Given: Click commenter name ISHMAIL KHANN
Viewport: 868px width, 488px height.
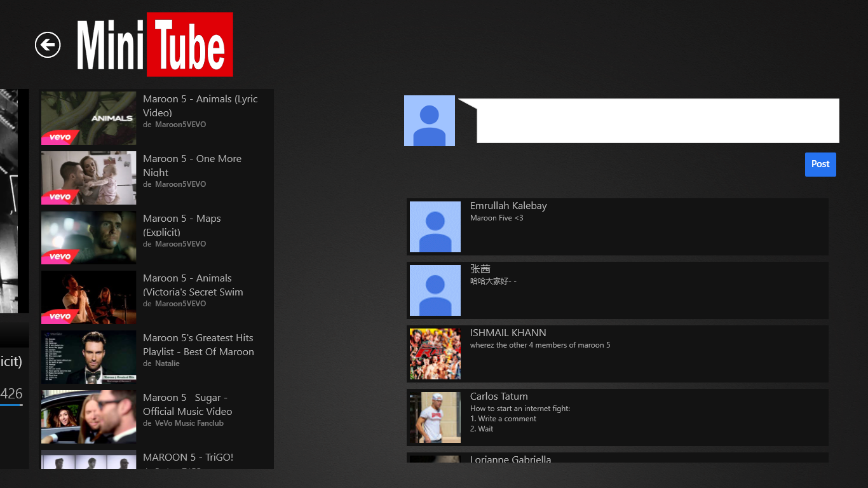Looking at the screenshot, I should 508,333.
